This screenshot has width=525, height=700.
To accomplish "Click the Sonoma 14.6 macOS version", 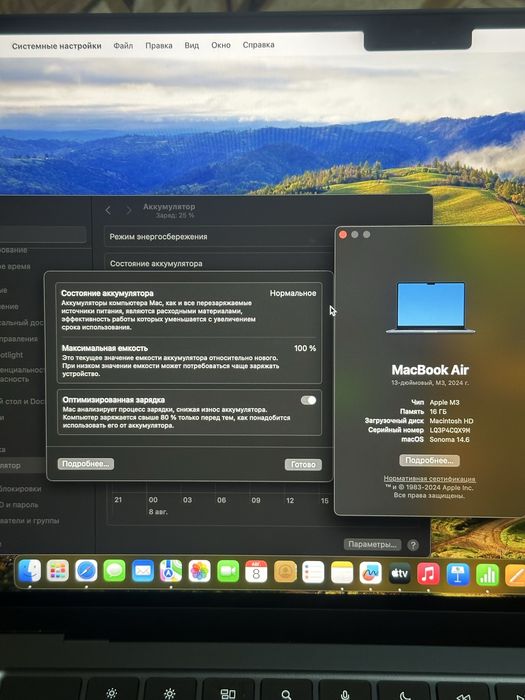I will 450,440.
